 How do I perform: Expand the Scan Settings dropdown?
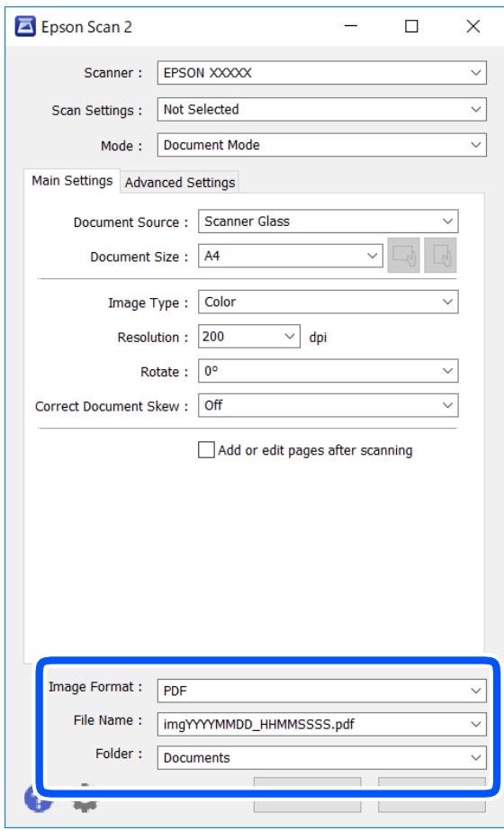click(x=321, y=110)
